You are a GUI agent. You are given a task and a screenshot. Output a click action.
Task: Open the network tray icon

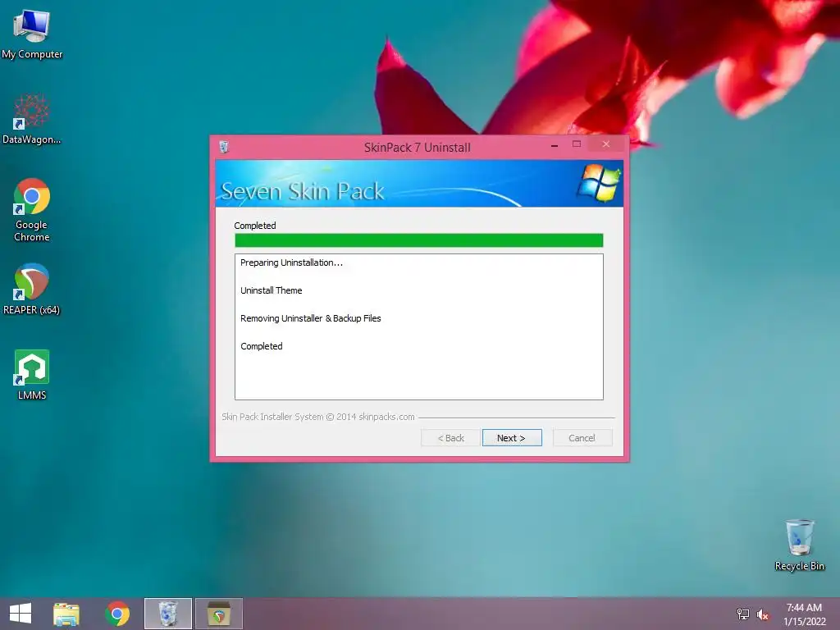(x=743, y=614)
